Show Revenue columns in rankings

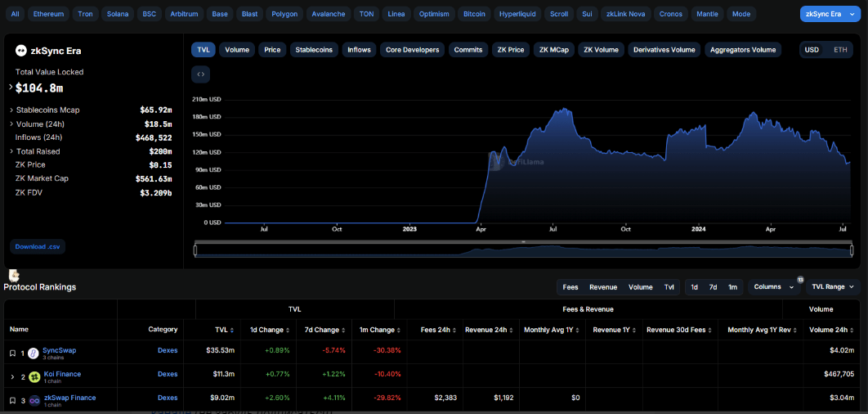pos(603,287)
